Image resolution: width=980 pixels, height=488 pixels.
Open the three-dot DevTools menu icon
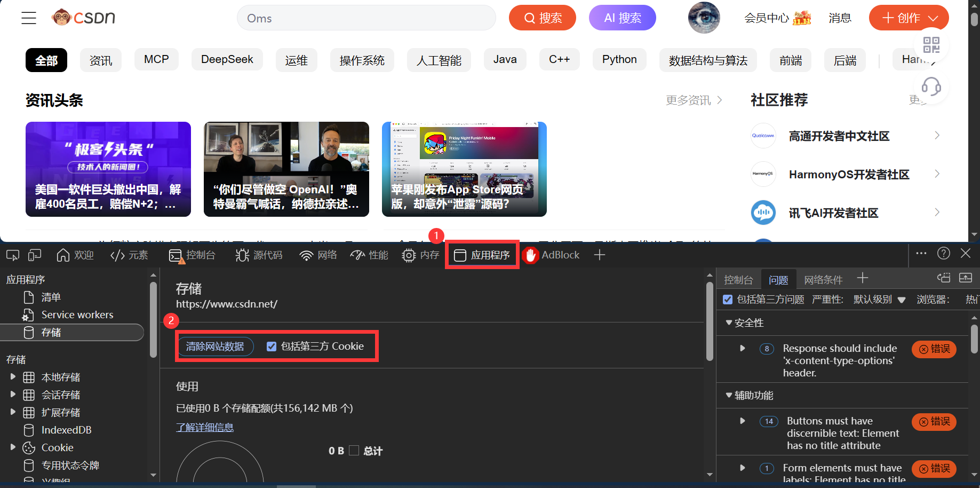click(921, 253)
